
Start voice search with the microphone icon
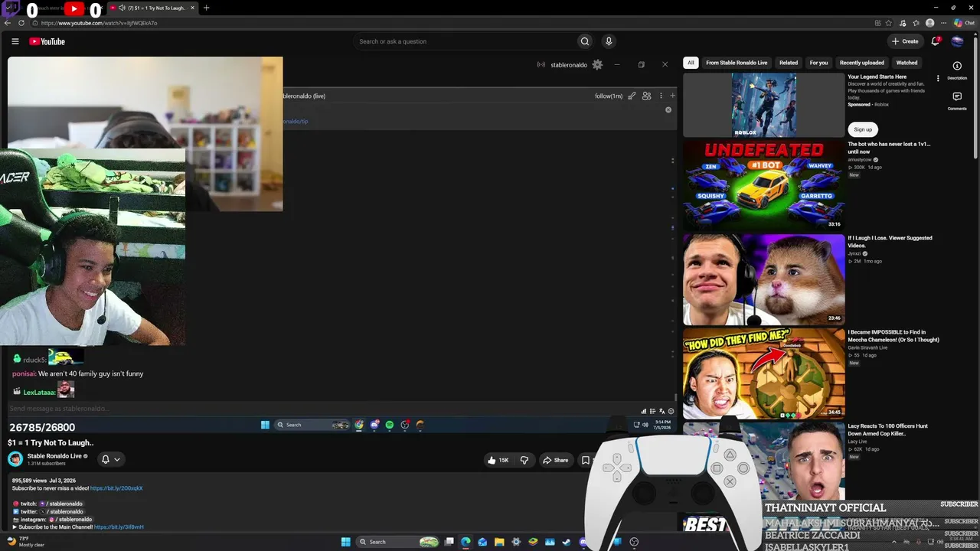tap(609, 41)
